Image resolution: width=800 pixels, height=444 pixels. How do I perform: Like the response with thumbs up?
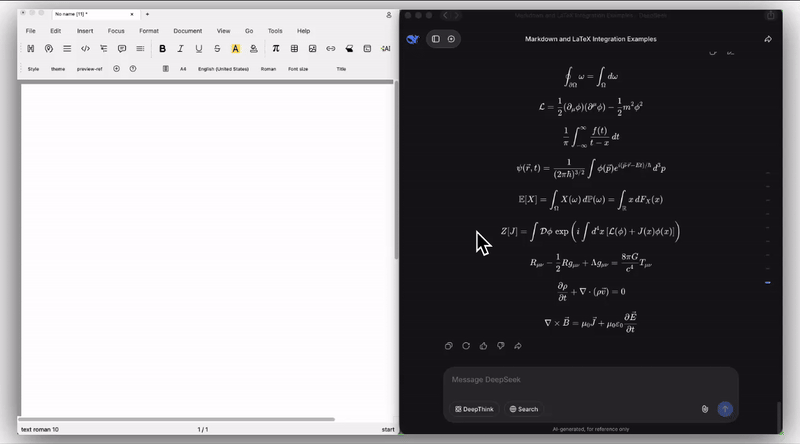pos(483,346)
